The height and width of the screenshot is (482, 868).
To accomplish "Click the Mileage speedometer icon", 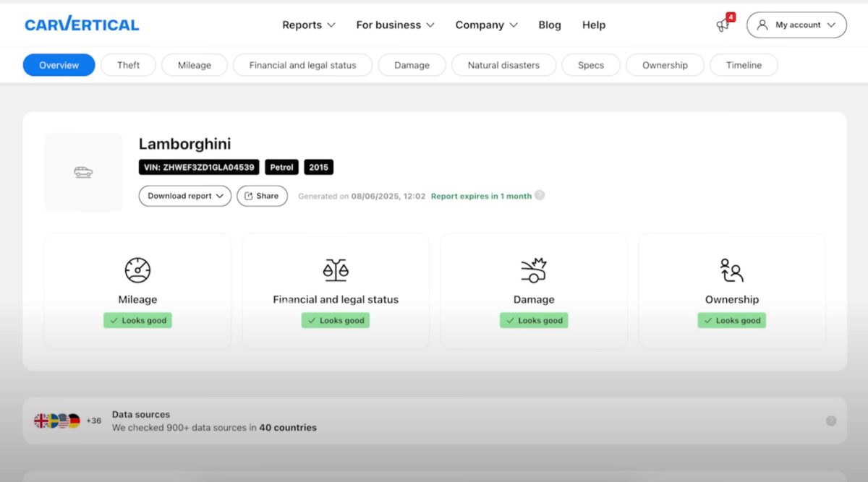I will 137,270.
